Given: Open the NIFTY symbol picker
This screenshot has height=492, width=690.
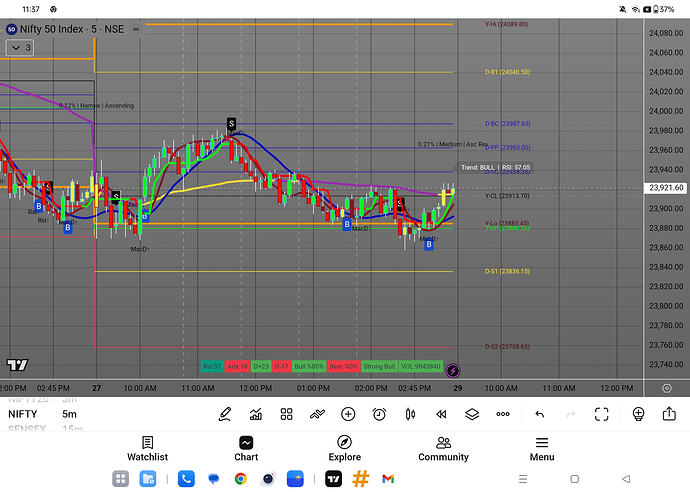Looking at the screenshot, I should pos(23,414).
